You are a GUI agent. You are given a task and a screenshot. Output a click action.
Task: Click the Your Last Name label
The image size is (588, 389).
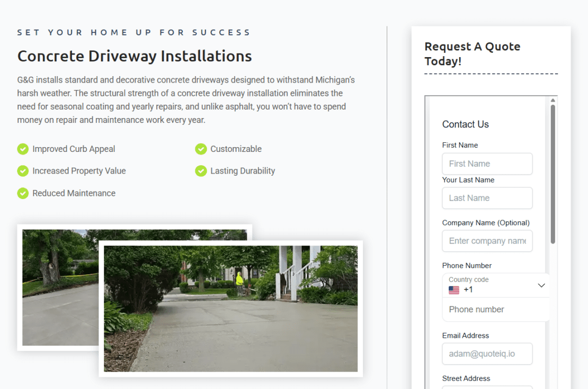tap(468, 180)
